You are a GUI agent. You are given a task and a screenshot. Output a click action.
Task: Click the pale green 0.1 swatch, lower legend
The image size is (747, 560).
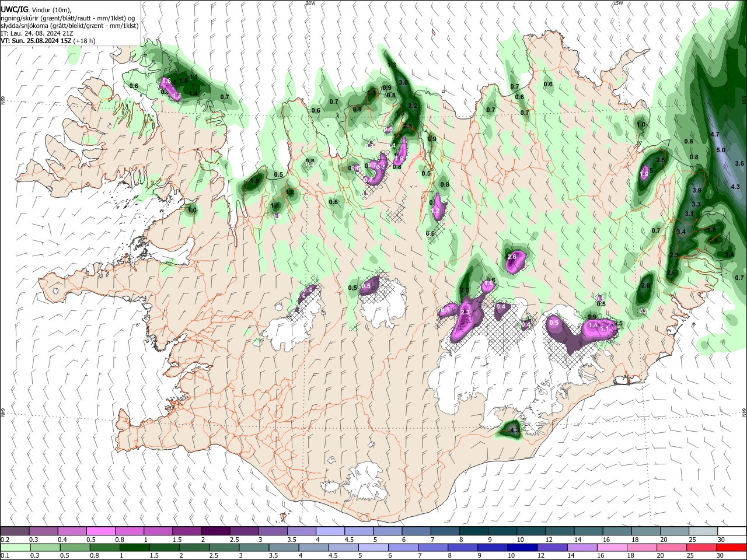coord(15,547)
